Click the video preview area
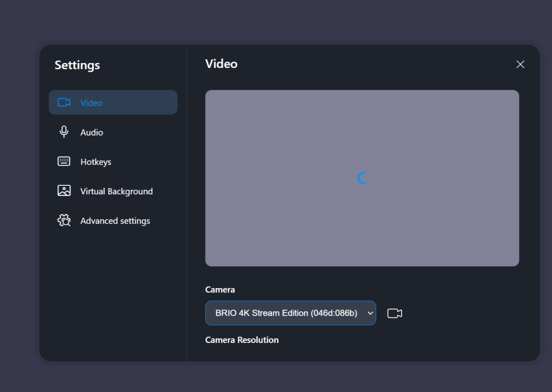The width and height of the screenshot is (552, 392). 362,178
